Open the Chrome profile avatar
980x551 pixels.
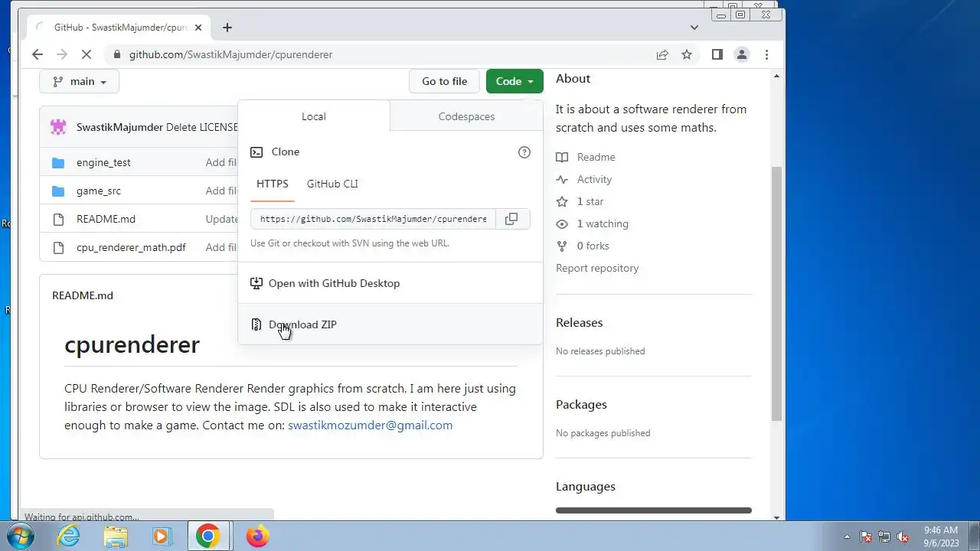tap(741, 54)
